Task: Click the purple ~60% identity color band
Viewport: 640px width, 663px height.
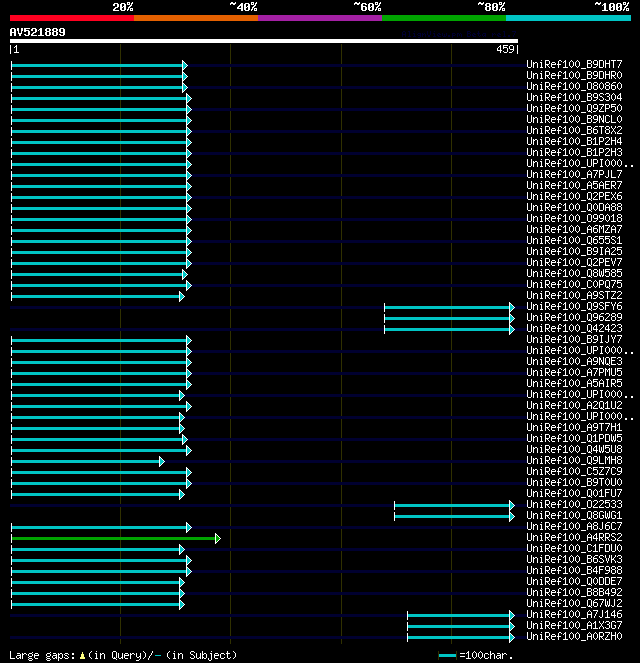Action: (320, 18)
